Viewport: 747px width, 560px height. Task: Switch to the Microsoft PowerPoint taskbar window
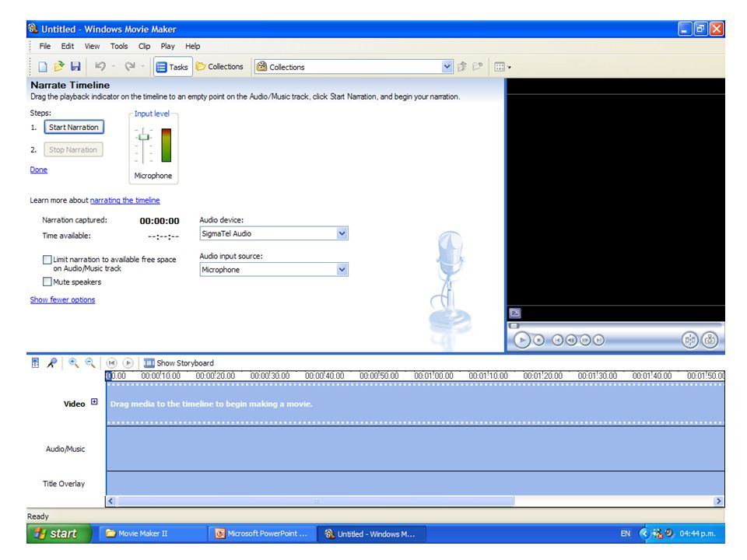pyautogui.click(x=262, y=534)
